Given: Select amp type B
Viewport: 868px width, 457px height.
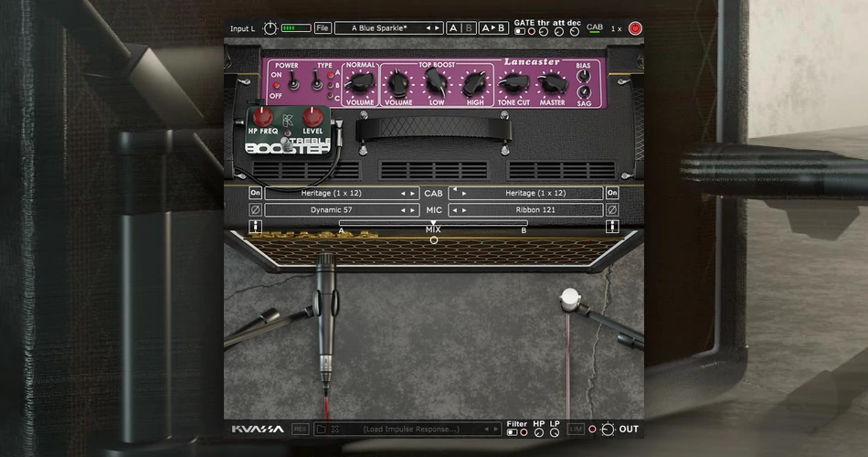Looking at the screenshot, I should pos(331,86).
